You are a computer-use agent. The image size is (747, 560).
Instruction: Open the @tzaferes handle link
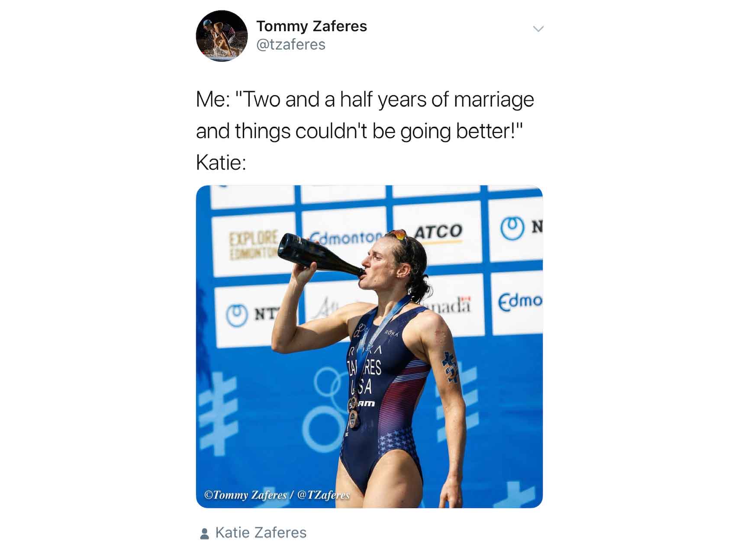click(291, 45)
